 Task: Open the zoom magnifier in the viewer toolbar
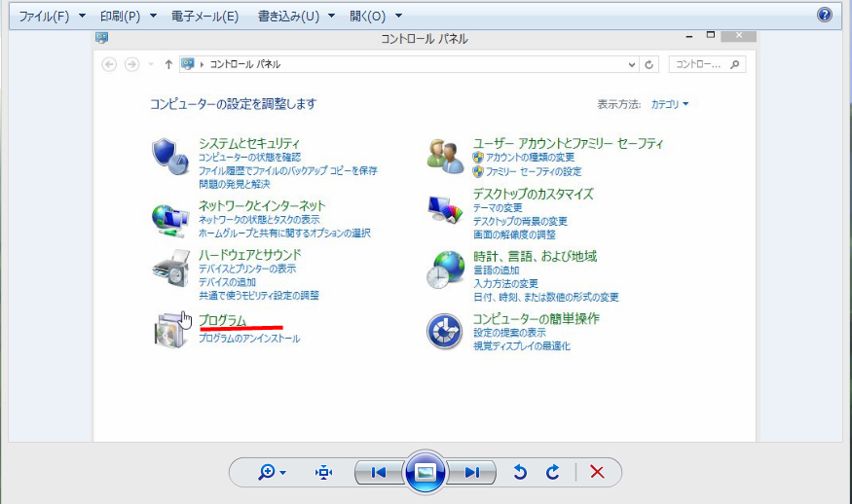click(266, 472)
